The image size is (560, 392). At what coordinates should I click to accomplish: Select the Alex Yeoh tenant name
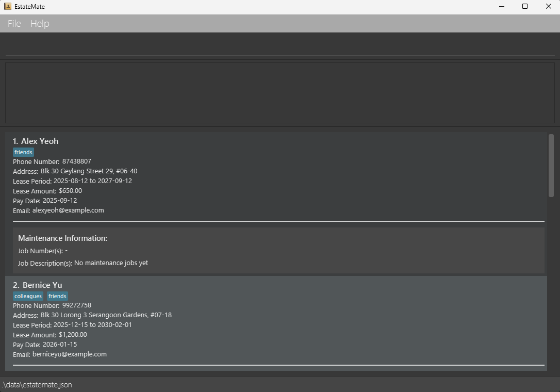[x=39, y=141]
